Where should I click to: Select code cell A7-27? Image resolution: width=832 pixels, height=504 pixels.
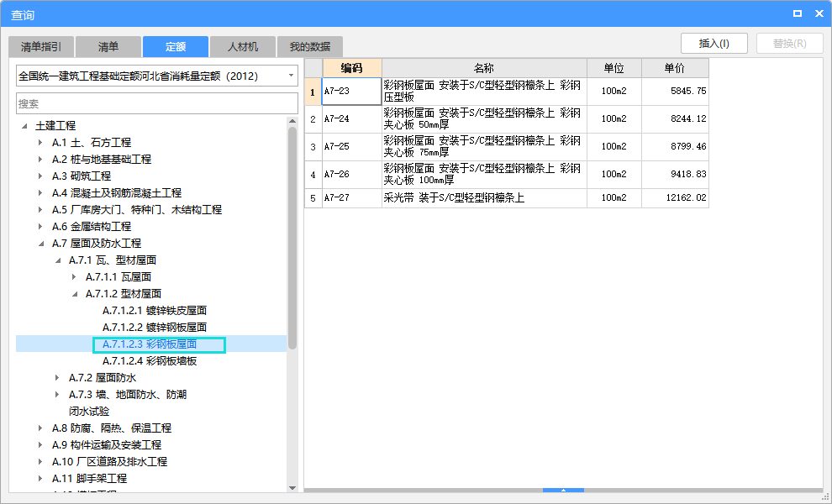352,198
